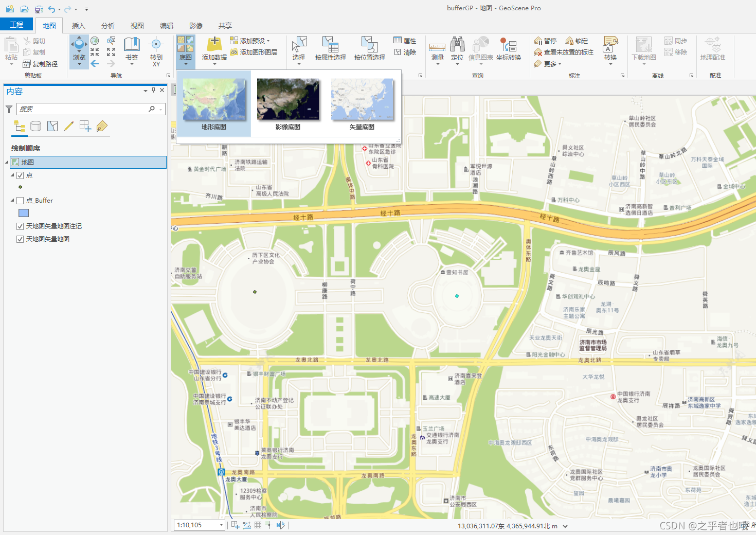The height and width of the screenshot is (535, 756).
Task: Open Coordinate Conversion (坐标转换) tool
Action: click(509, 49)
